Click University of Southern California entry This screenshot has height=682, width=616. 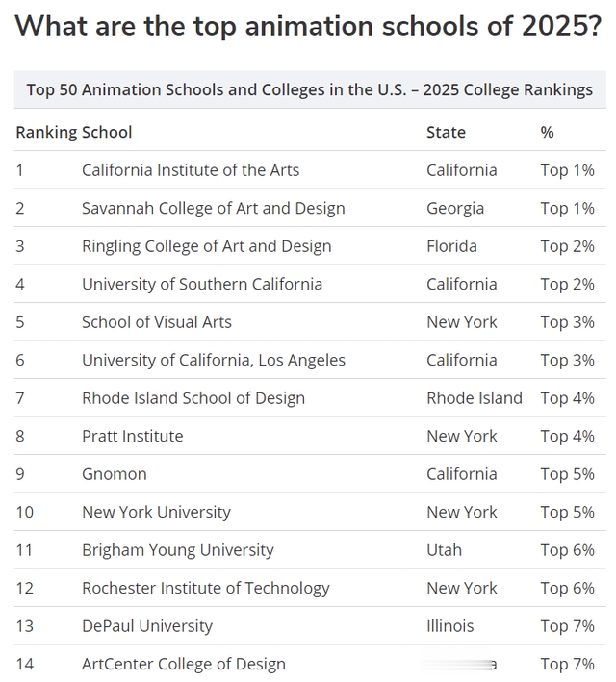(x=202, y=284)
